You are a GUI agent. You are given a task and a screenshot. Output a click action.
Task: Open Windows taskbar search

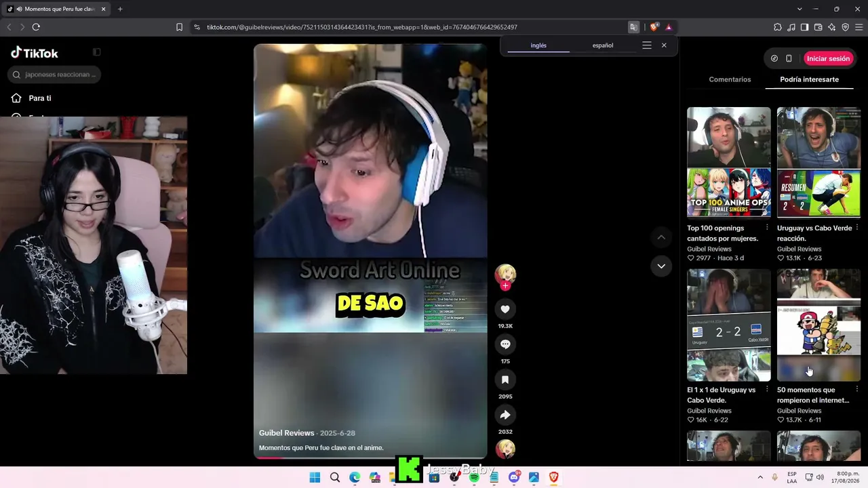pyautogui.click(x=335, y=478)
